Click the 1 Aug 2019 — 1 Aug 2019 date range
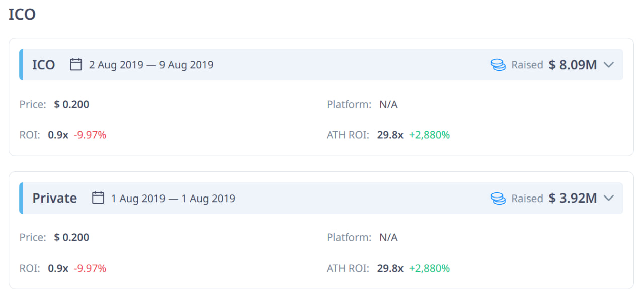This screenshot has width=644, height=295. 173,199
